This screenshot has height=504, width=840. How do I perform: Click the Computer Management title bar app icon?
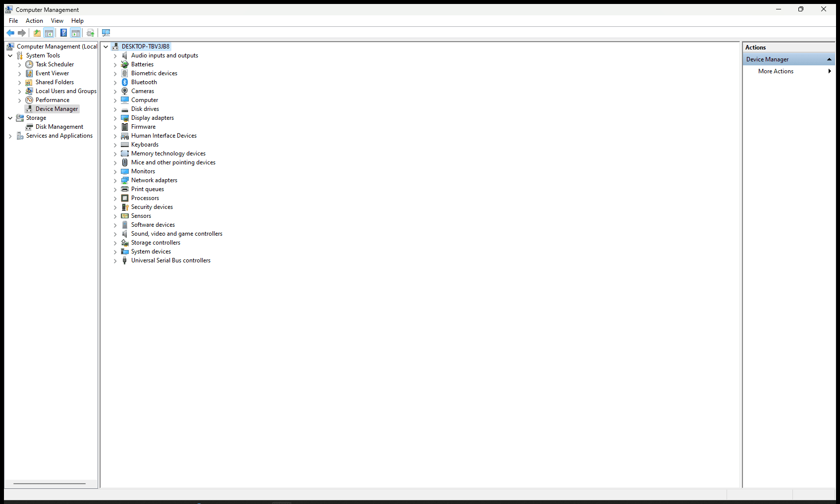pos(9,9)
